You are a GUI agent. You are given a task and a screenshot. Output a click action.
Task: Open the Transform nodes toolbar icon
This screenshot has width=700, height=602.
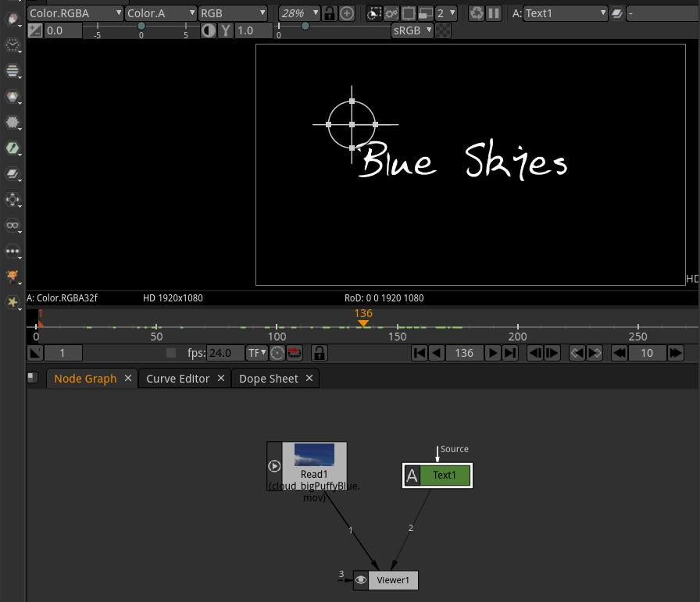[x=12, y=200]
